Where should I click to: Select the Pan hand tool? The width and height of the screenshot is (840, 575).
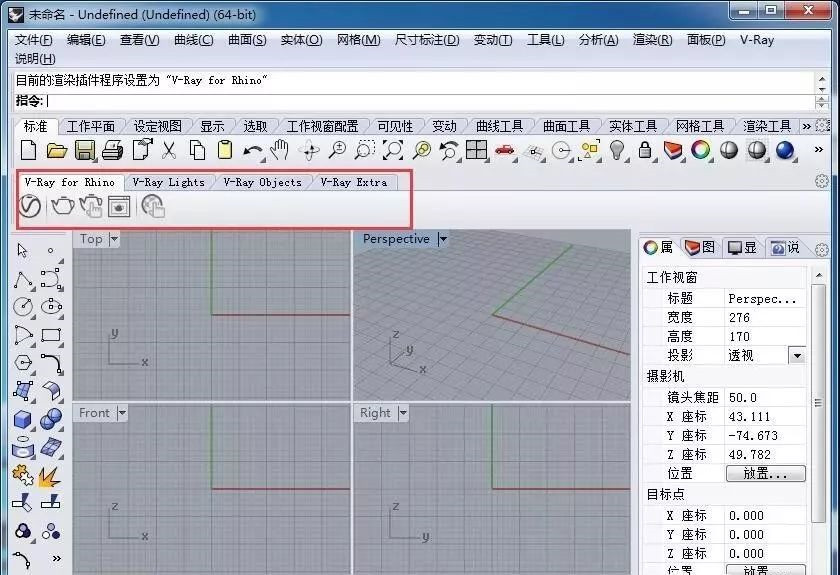click(281, 150)
